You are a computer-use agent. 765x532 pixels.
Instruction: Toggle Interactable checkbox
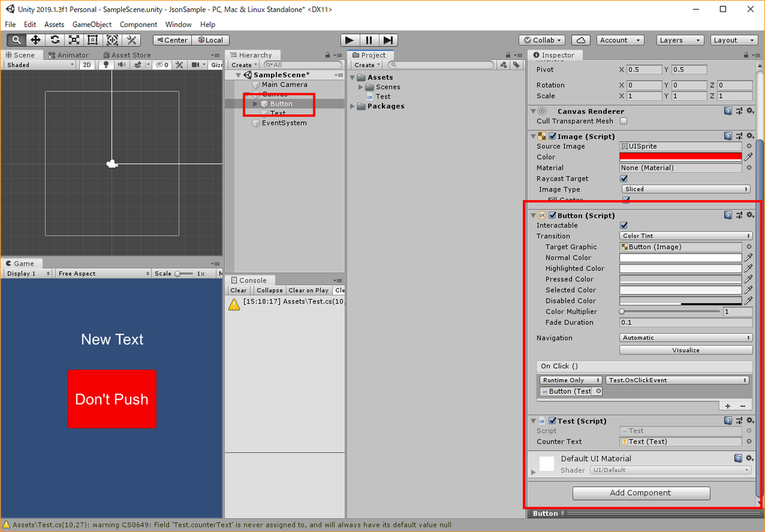point(623,226)
